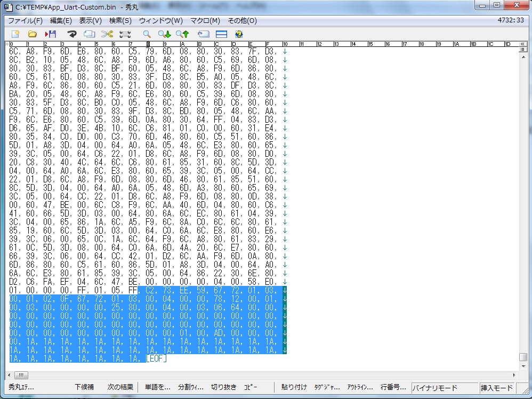Screen dimensions: 532x399
Task: Undo the last action via the curved arrow icon
Action: (71, 34)
